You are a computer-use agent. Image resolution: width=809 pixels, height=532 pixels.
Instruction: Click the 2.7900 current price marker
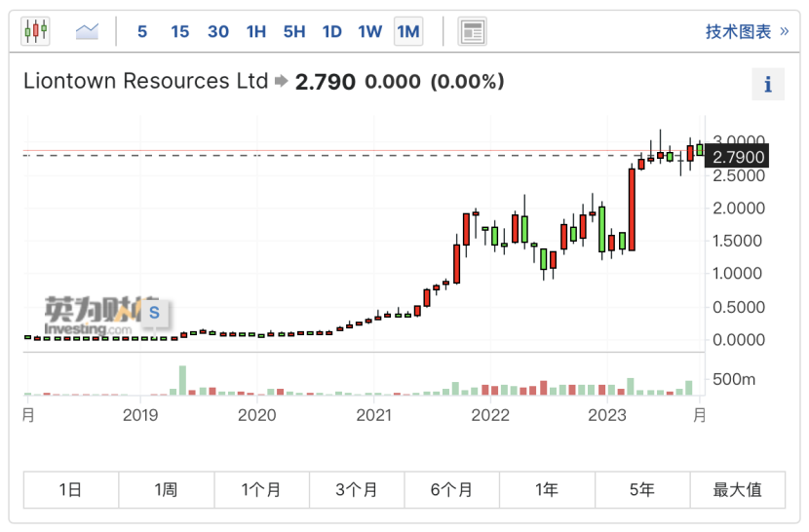click(x=738, y=156)
